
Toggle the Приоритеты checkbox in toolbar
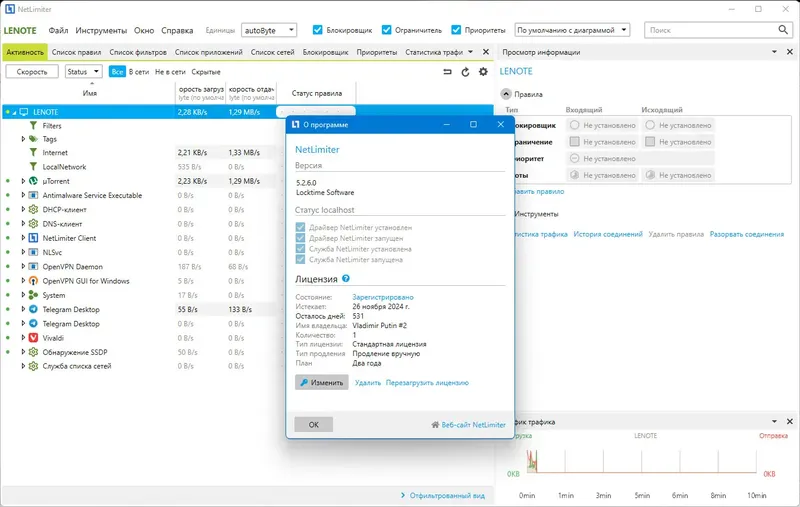click(456, 30)
